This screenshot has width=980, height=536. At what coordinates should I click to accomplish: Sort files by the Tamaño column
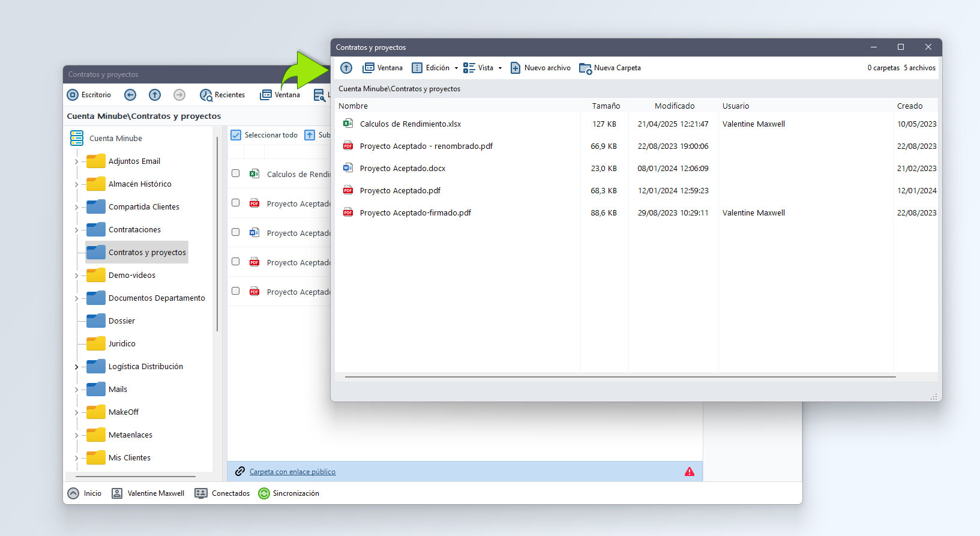(606, 106)
